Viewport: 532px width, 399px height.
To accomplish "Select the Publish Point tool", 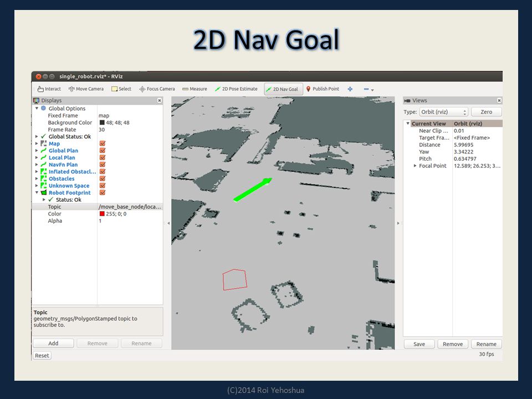I will 323,89.
